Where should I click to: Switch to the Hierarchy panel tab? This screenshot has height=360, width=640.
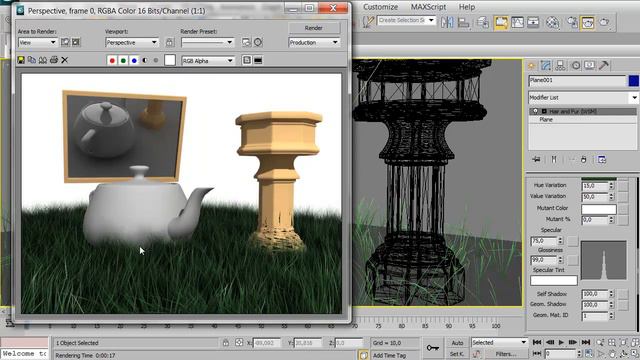[560, 65]
